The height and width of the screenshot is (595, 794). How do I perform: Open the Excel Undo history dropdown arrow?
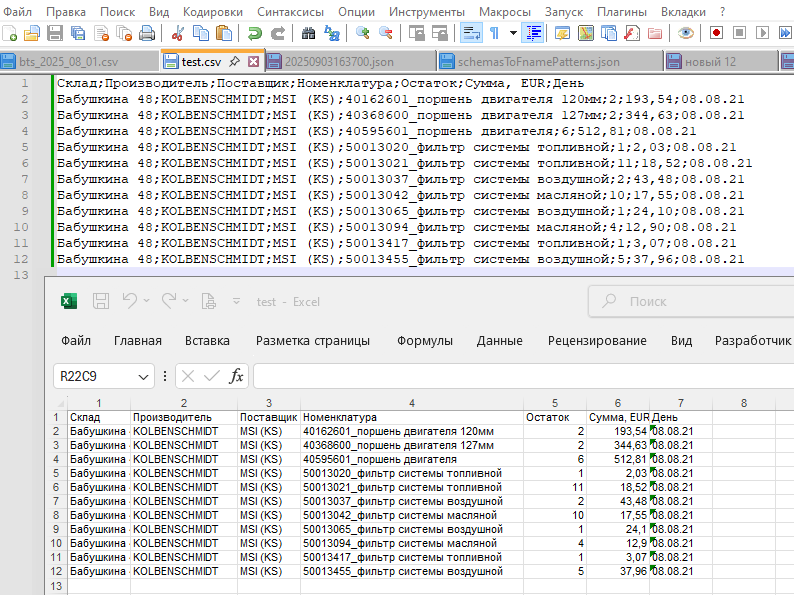point(148,301)
